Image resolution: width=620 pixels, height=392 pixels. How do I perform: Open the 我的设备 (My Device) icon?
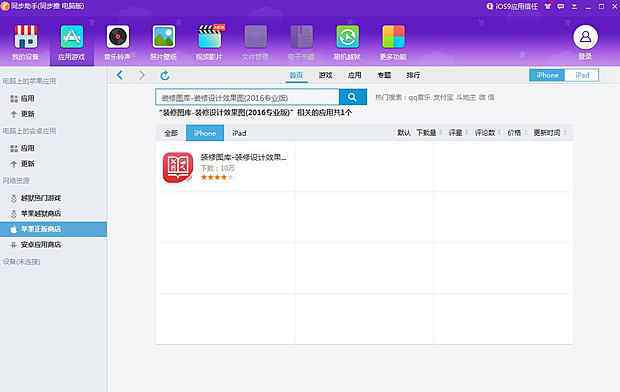tap(26, 37)
